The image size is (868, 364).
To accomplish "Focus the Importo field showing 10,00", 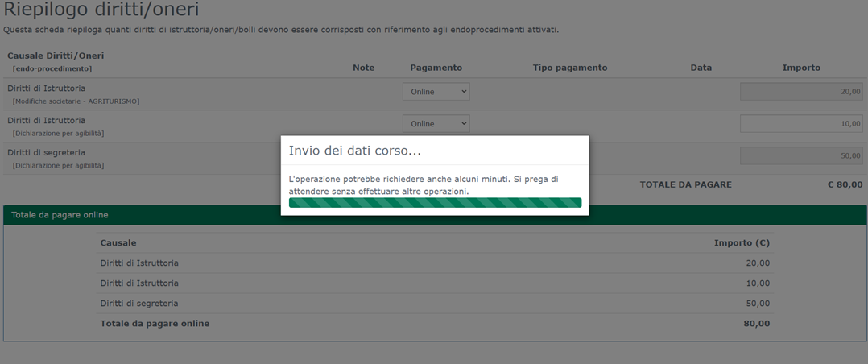I will [x=801, y=124].
